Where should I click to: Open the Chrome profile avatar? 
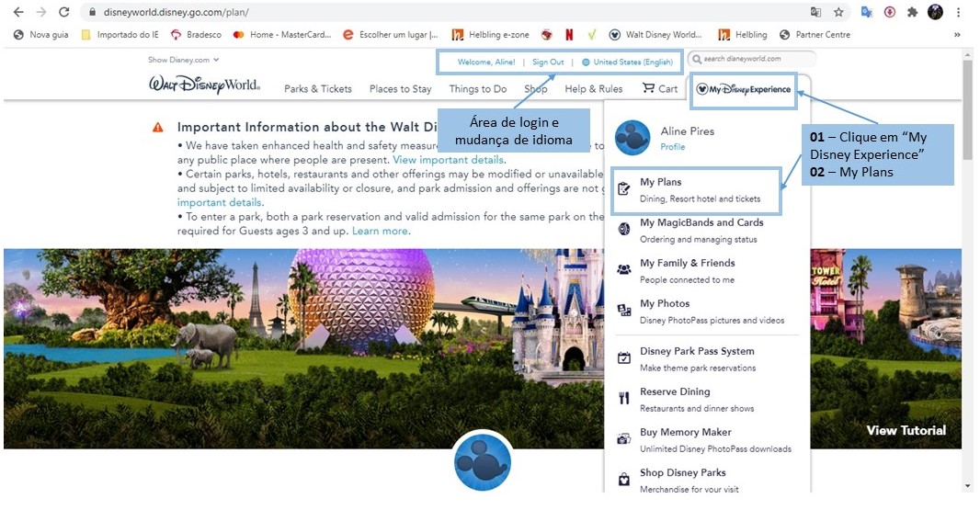tap(935, 12)
